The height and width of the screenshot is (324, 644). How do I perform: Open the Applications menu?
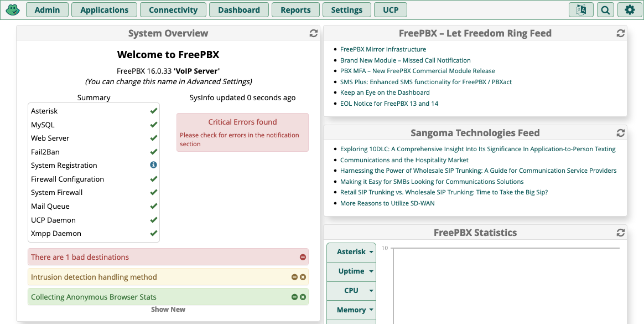(105, 10)
